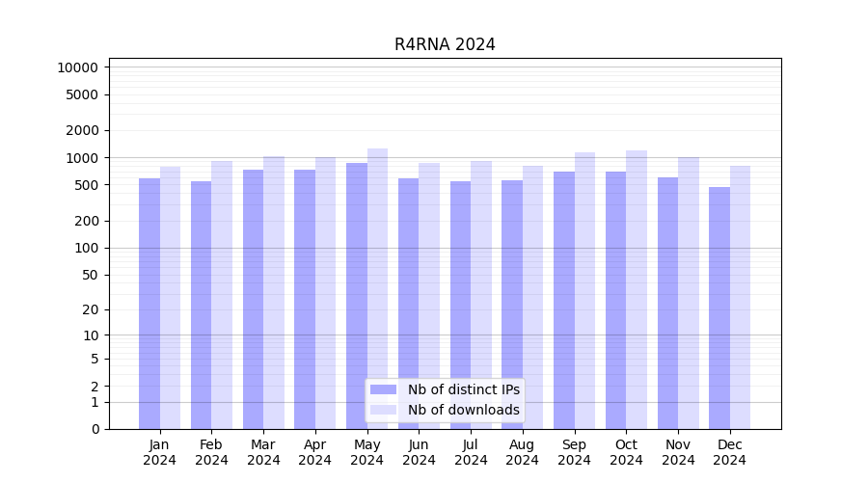Select the May 2024 downloads bar
Viewport: 868px width, 482px height.
tap(378, 289)
